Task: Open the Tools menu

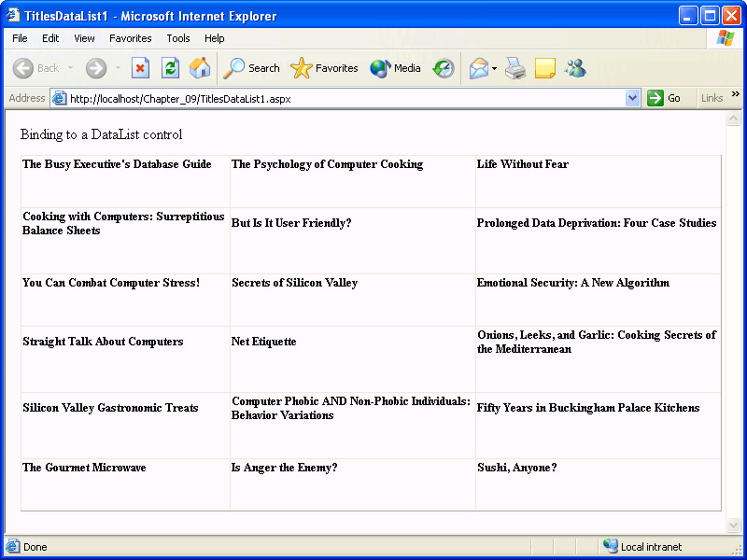Action: (x=178, y=38)
